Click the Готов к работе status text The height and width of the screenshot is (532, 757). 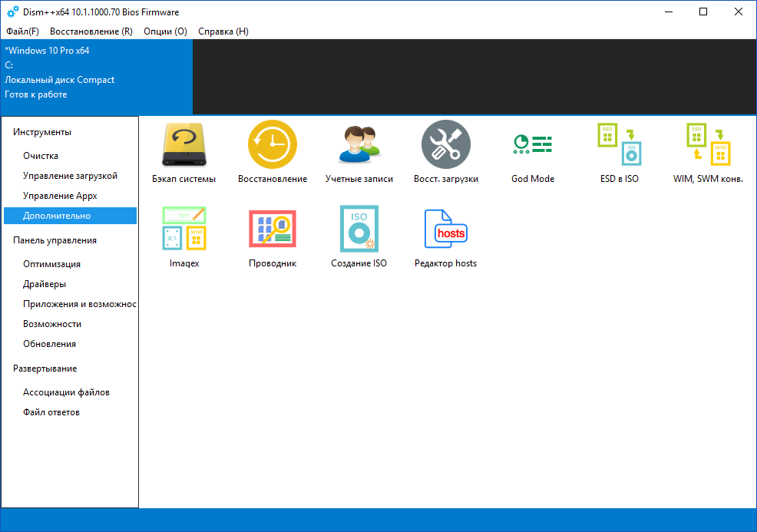(x=36, y=94)
